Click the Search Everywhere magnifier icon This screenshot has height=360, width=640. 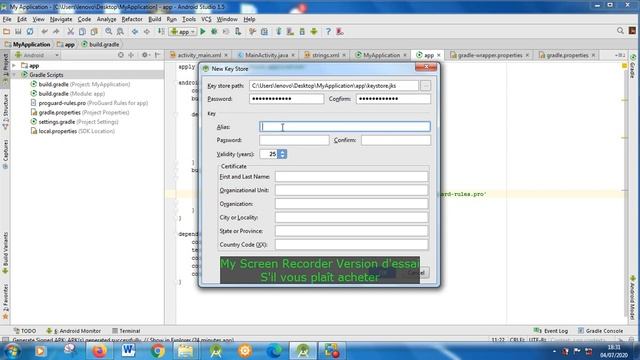point(620,31)
